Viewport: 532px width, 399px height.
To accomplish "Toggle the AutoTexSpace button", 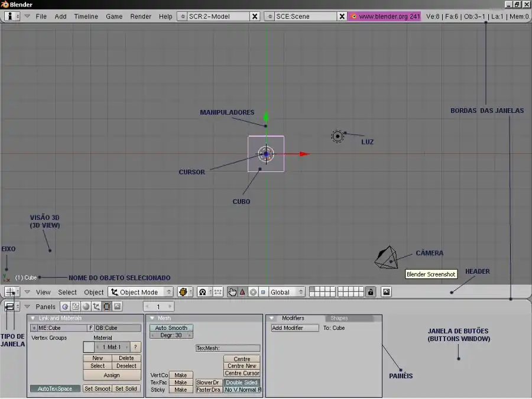I will (x=55, y=389).
